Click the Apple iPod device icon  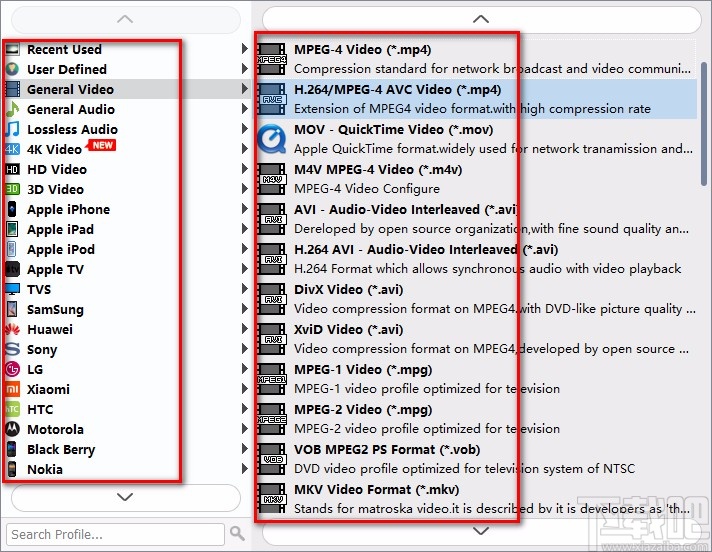click(x=12, y=249)
